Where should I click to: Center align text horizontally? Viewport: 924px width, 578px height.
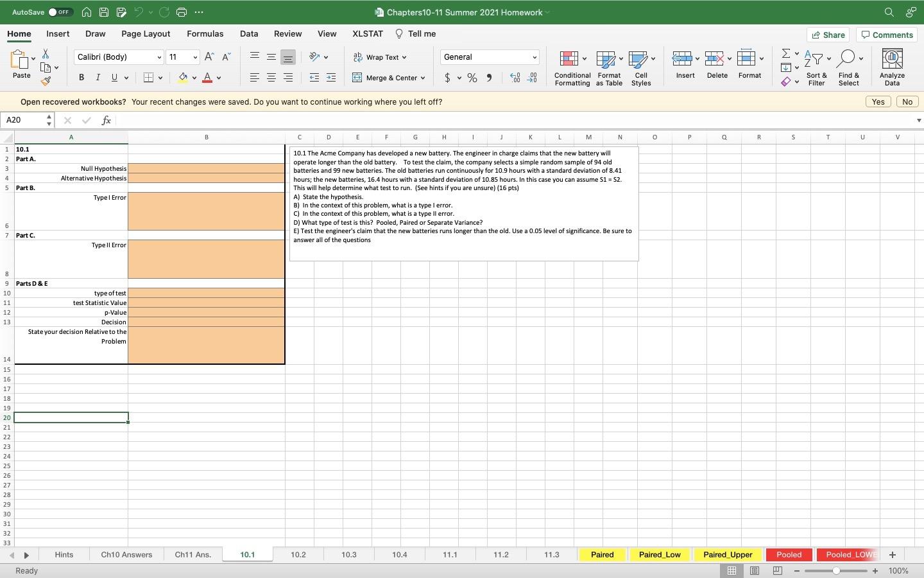271,78
